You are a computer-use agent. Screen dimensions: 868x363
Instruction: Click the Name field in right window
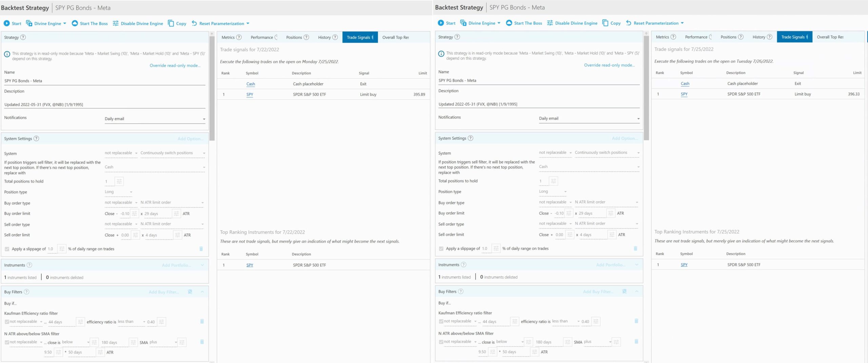pyautogui.click(x=538, y=80)
